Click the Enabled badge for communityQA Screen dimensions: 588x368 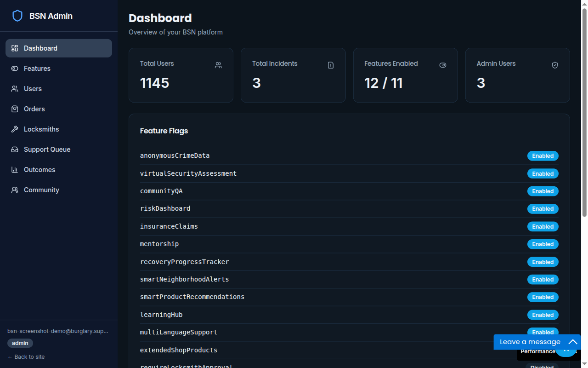(543, 191)
